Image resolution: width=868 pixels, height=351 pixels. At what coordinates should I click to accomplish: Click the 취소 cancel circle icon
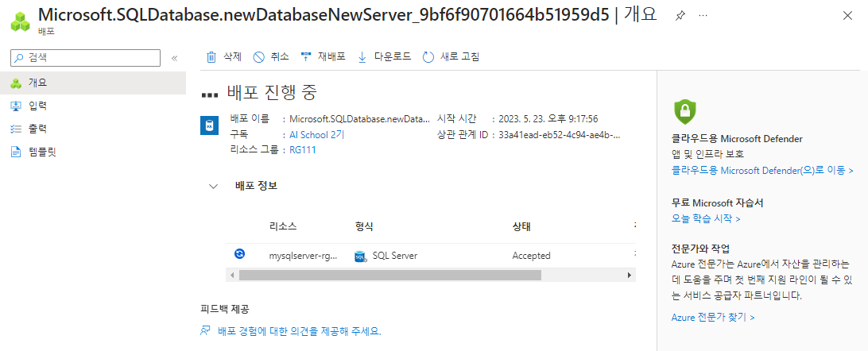tap(258, 57)
